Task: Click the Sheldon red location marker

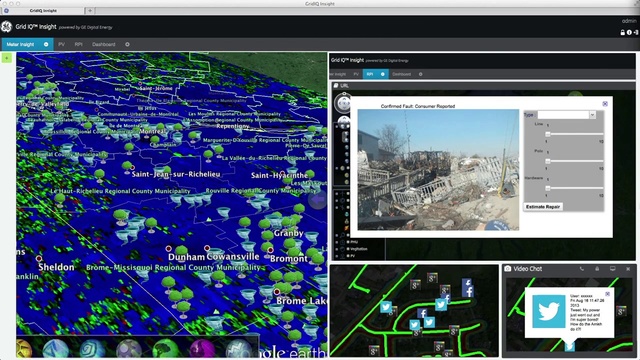Action: point(39,258)
